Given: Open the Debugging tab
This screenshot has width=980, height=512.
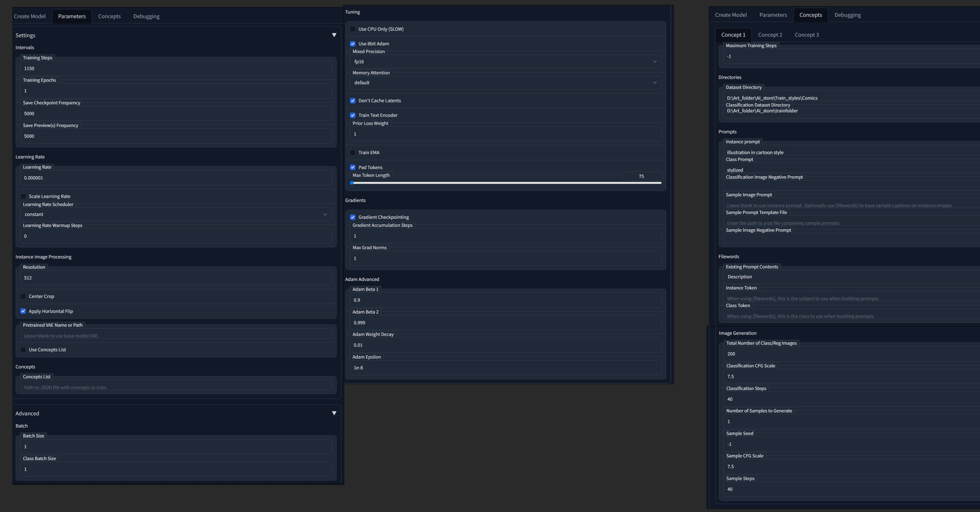Looking at the screenshot, I should pyautogui.click(x=146, y=16).
